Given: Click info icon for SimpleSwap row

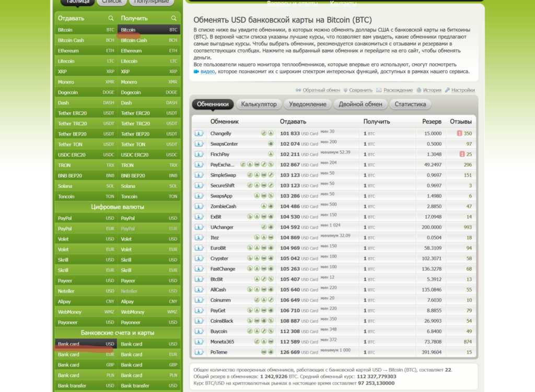Looking at the screenshot, I should (x=199, y=175).
